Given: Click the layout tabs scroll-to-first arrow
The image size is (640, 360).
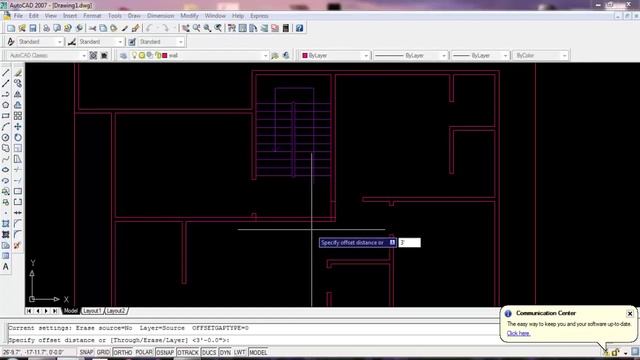Looking at the screenshot, I should tap(29, 311).
